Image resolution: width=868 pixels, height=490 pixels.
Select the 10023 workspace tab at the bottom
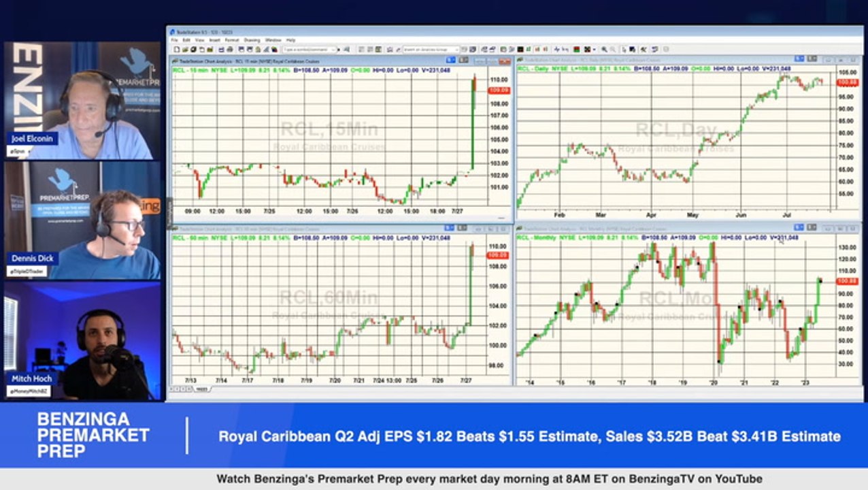click(x=201, y=389)
